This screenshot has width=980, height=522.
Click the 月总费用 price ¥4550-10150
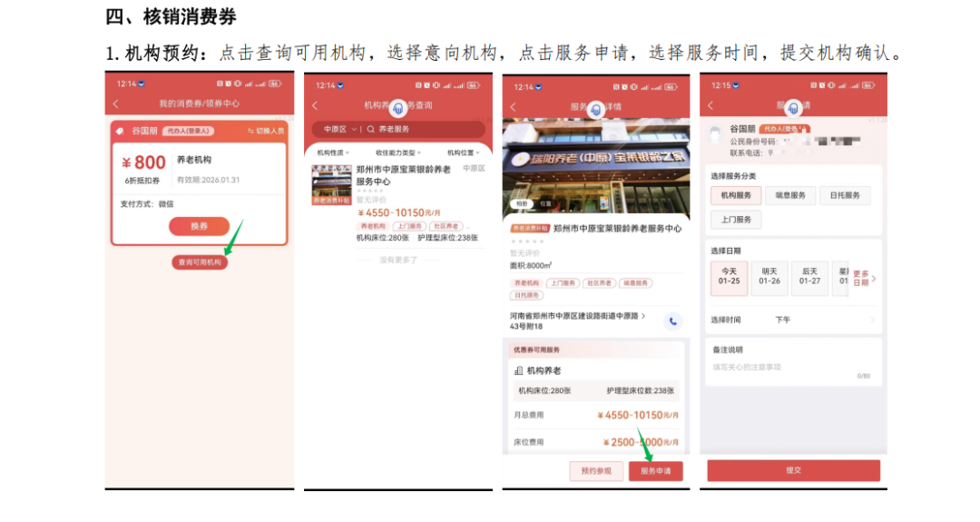(x=638, y=415)
